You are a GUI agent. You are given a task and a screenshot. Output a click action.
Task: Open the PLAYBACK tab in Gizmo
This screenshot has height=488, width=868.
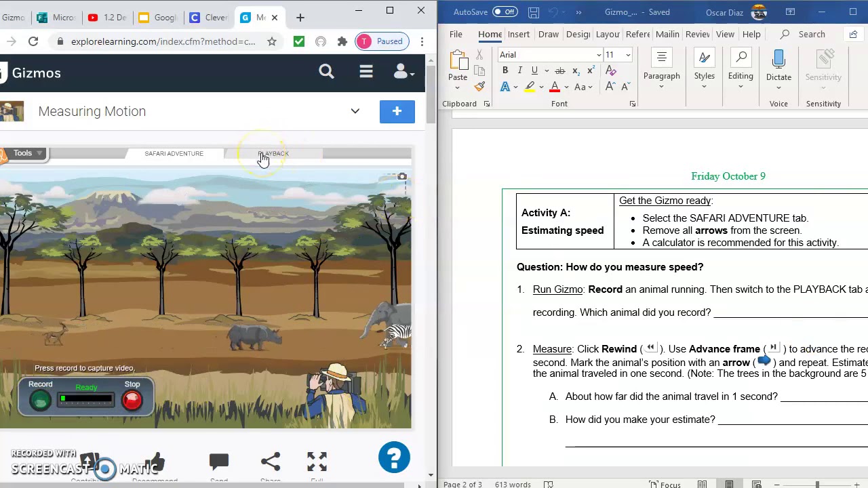(x=273, y=153)
